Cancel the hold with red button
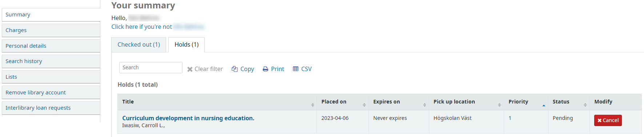The width and height of the screenshot is (644, 137). pos(608,120)
